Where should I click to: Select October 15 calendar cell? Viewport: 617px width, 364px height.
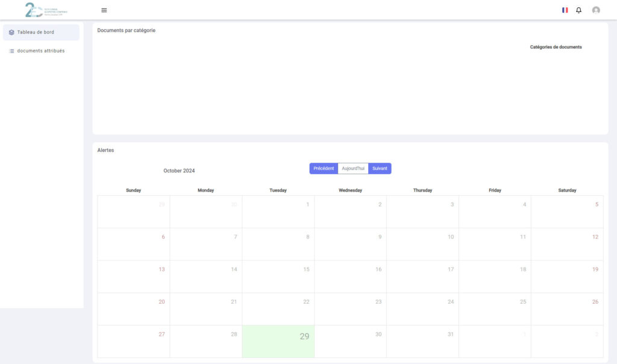pos(278,277)
